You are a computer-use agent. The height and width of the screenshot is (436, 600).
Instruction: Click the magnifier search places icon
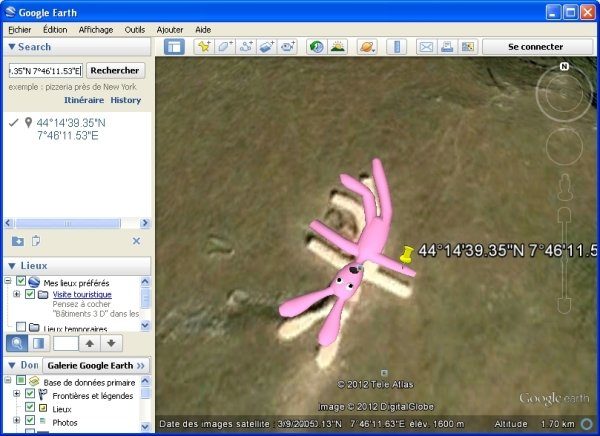point(17,343)
